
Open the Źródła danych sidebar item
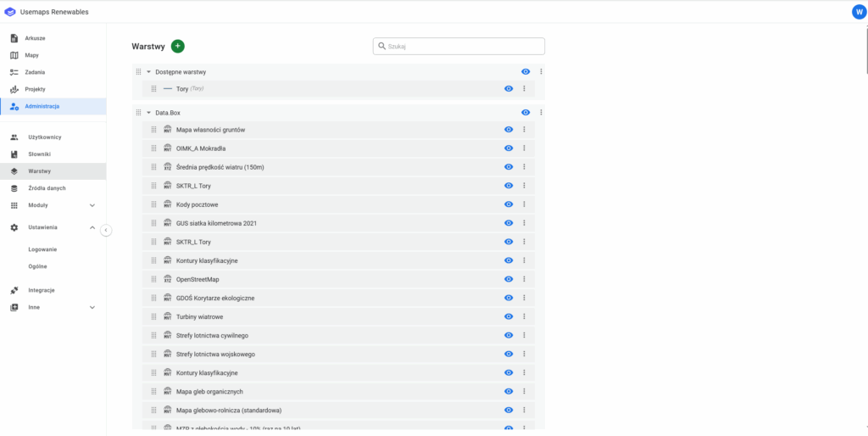47,188
